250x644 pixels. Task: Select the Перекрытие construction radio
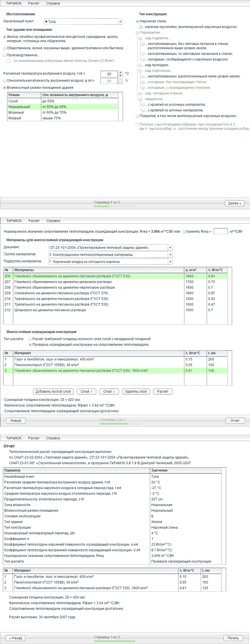(137, 32)
